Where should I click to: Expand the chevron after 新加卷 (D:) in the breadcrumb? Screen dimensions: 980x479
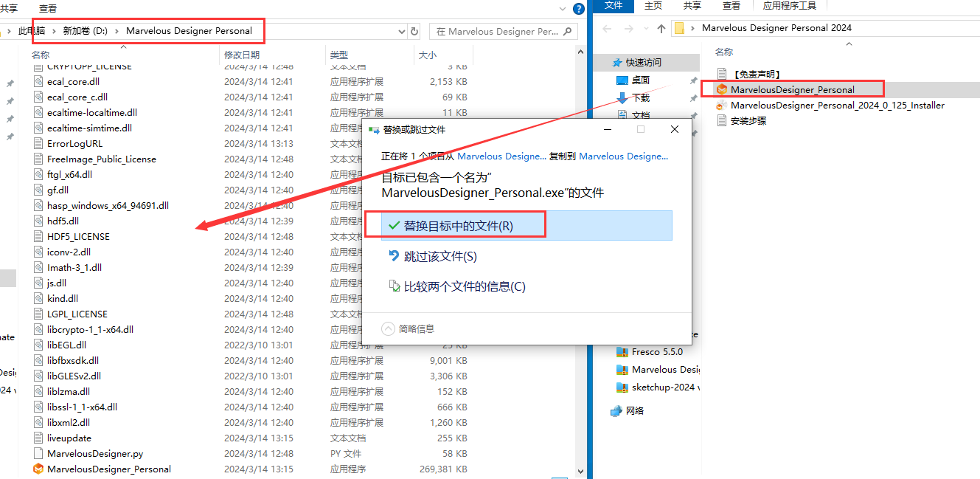coord(117,31)
